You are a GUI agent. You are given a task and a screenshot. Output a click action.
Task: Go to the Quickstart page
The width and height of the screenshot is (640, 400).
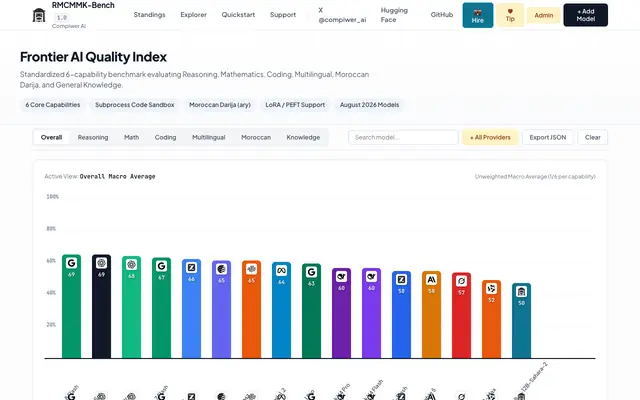point(238,15)
